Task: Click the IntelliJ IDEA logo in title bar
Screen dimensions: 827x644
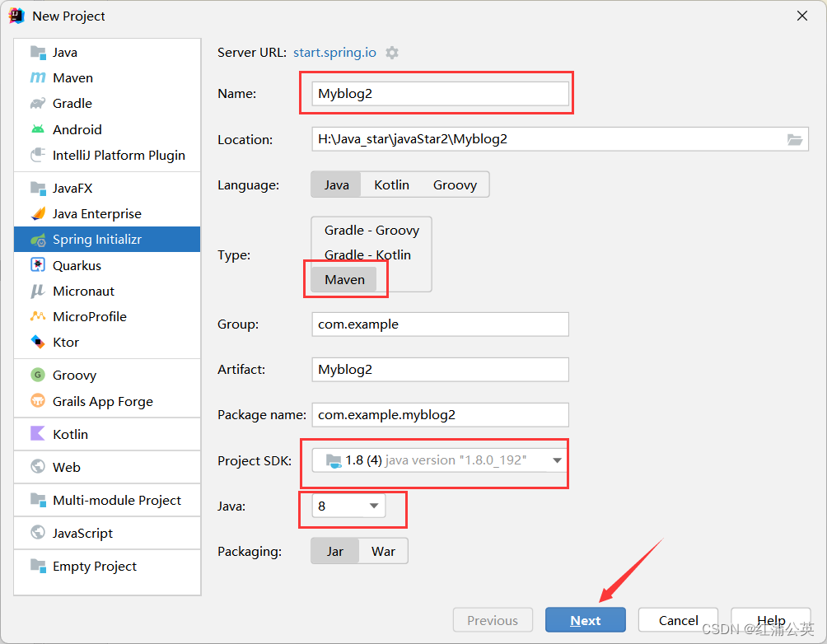Action: (x=16, y=16)
